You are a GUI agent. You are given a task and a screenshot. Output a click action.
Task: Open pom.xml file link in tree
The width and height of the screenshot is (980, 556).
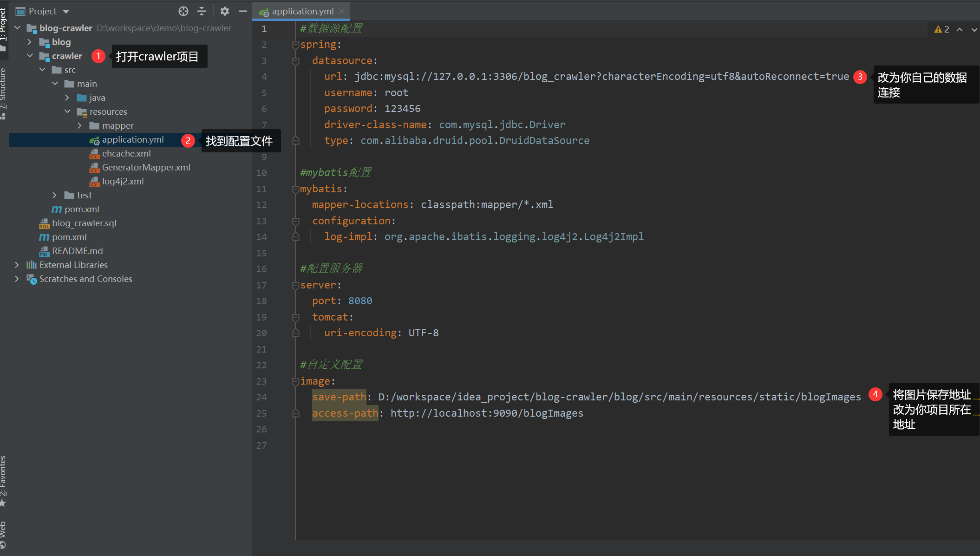tap(81, 209)
